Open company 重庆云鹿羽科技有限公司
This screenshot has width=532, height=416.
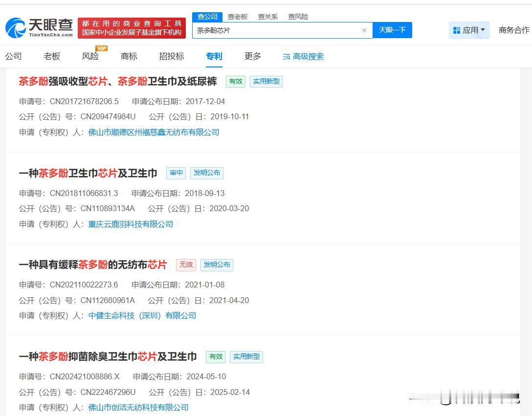[x=131, y=224]
